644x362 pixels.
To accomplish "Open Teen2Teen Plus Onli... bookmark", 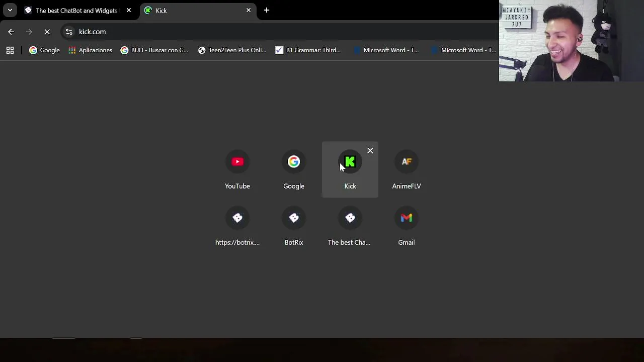I will click(232, 50).
